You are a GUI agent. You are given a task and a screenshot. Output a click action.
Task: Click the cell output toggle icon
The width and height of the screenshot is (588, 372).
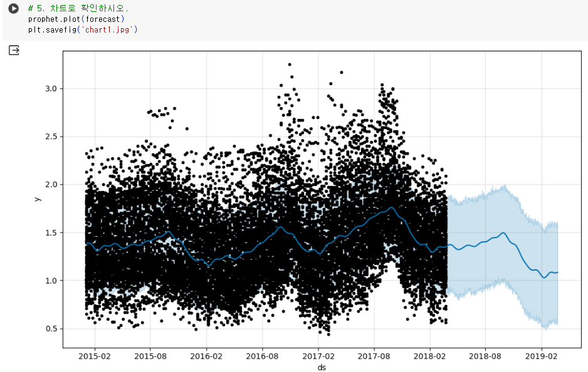point(14,50)
